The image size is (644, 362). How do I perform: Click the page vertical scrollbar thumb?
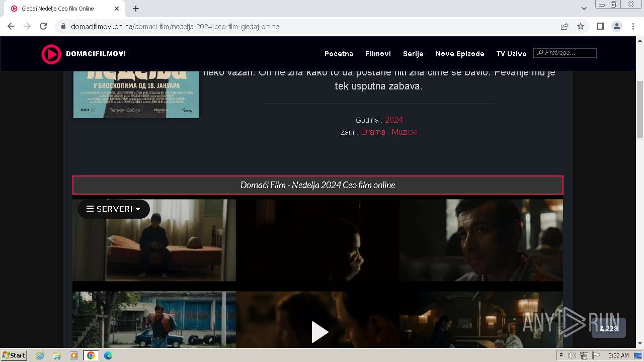click(x=640, y=109)
